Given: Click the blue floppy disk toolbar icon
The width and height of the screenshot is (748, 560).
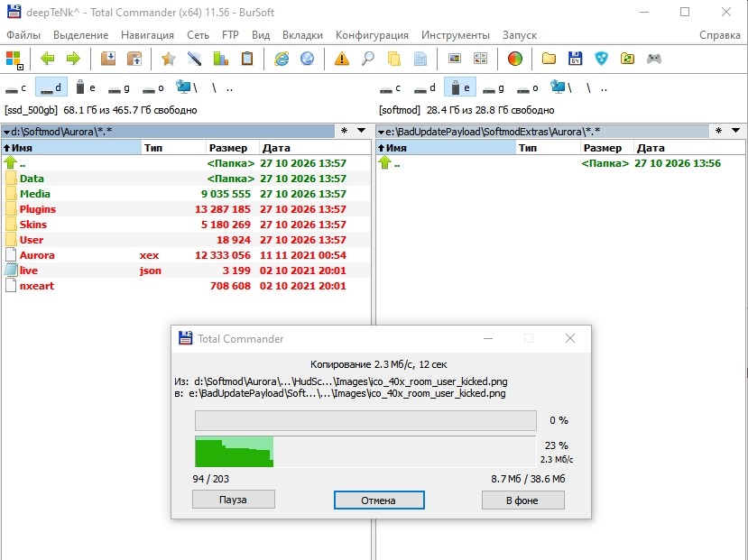Looking at the screenshot, I should pos(576,59).
